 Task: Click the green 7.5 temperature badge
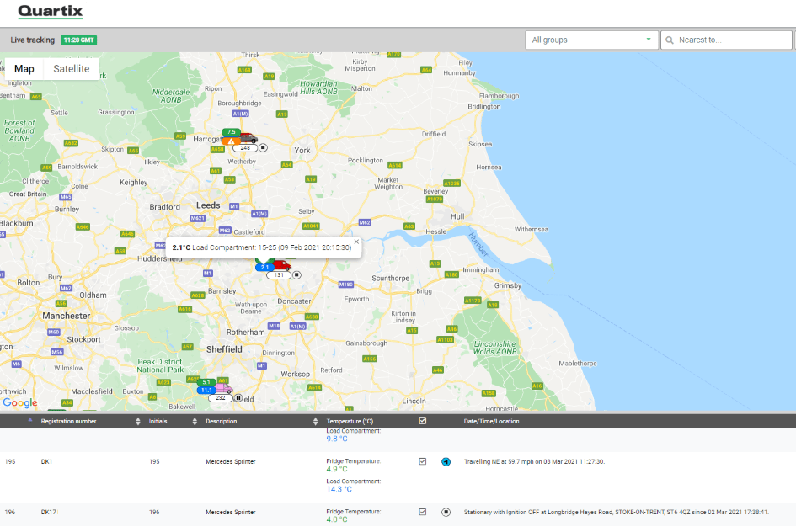click(x=231, y=132)
